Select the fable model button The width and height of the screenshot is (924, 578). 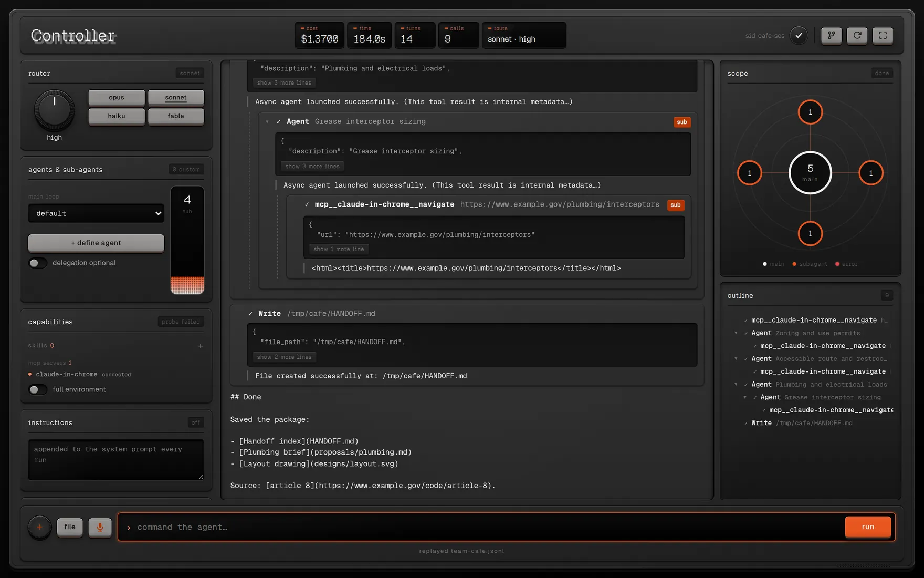point(176,116)
